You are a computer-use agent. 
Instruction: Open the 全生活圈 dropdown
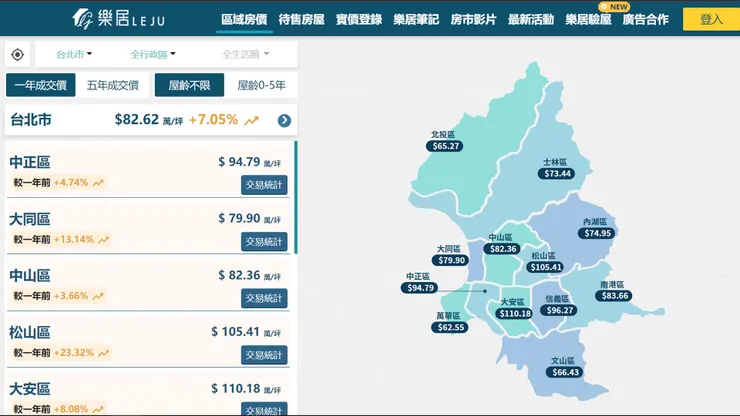click(245, 55)
